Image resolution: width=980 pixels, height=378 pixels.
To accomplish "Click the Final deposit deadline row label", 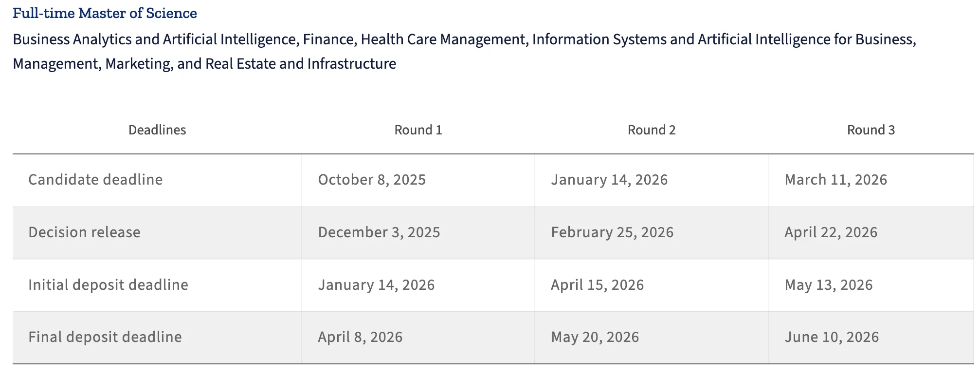I will 105,337.
